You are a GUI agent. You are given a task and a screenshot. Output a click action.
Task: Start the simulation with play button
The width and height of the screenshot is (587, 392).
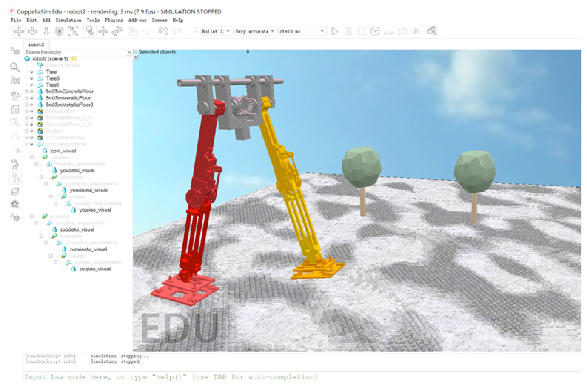[334, 31]
